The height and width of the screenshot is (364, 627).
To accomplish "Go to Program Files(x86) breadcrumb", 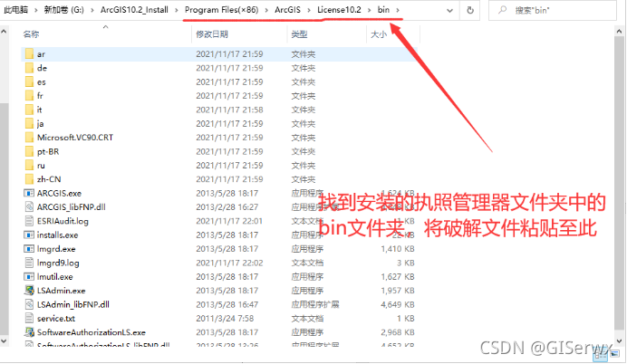I will [221, 10].
